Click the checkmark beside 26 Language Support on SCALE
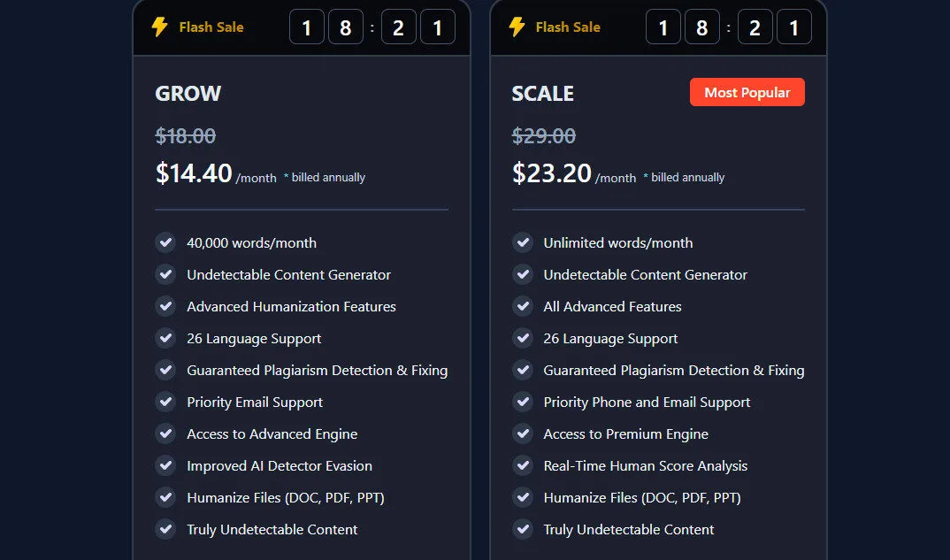The image size is (950, 560). 523,338
